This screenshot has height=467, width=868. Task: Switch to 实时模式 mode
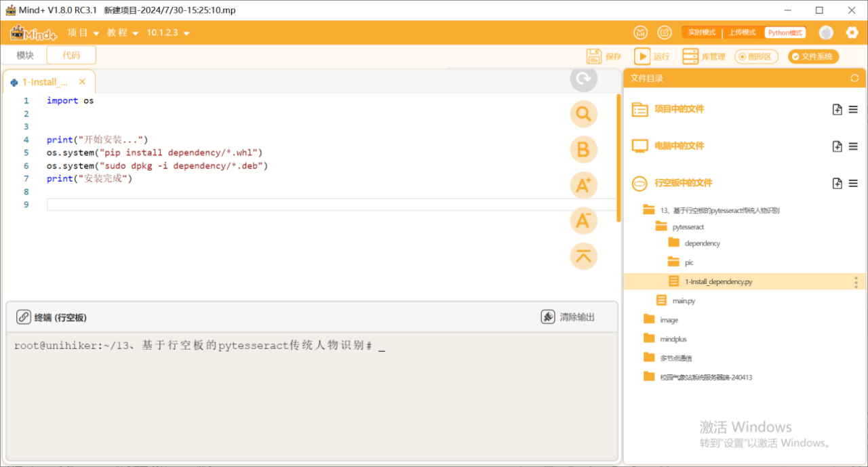pos(702,33)
